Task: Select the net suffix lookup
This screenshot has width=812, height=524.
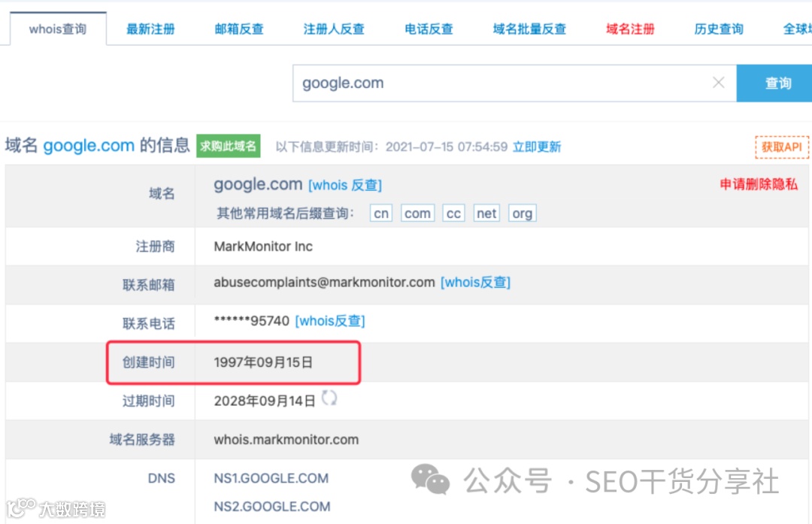Action: point(486,214)
